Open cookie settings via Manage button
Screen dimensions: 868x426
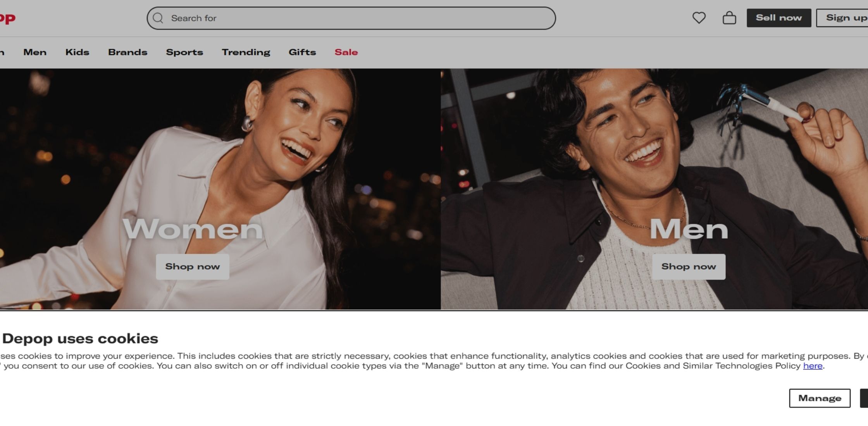pyautogui.click(x=819, y=398)
